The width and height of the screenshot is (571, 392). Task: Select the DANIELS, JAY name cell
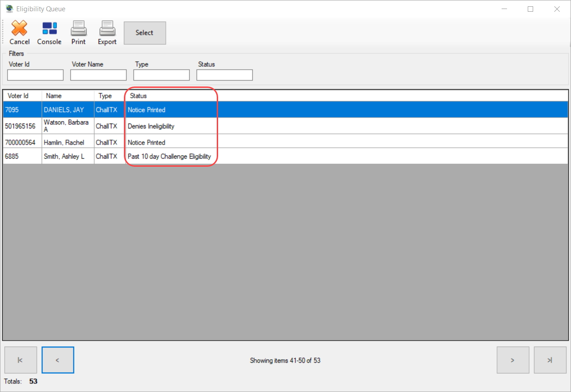pos(68,110)
